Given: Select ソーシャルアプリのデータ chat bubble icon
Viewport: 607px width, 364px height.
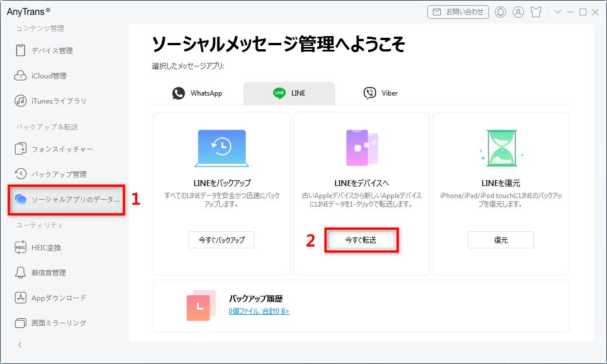Looking at the screenshot, I should (20, 199).
